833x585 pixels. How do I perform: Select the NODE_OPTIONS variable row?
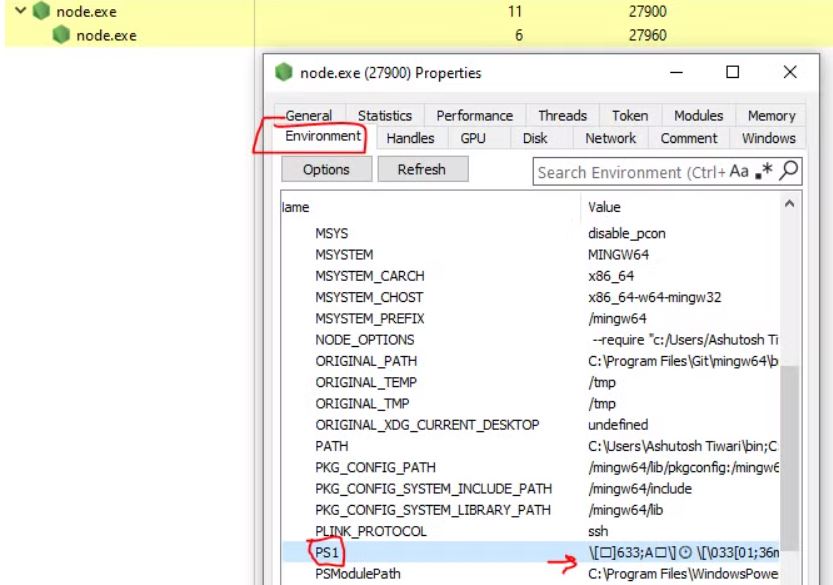[x=364, y=339]
